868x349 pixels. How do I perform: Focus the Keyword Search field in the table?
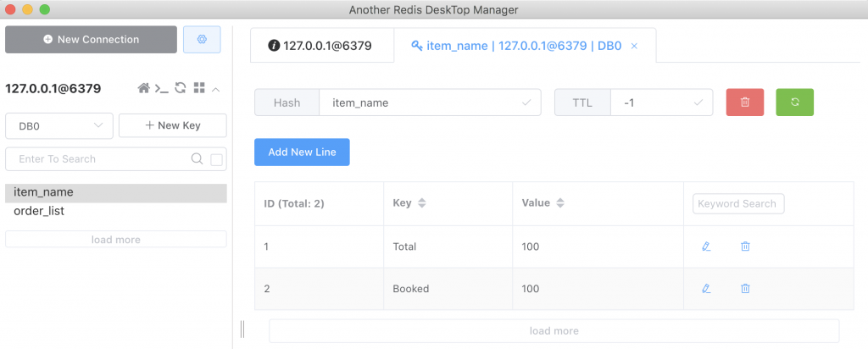[x=738, y=203]
